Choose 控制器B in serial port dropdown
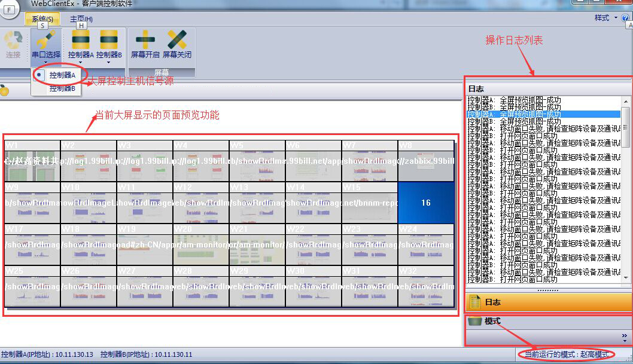This screenshot has height=364, width=633. point(57,88)
